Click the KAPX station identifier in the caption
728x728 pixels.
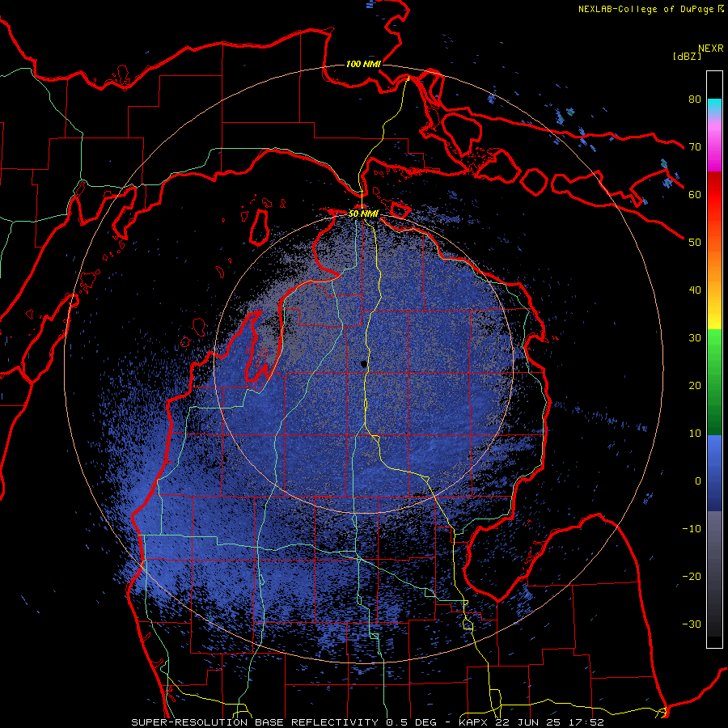[x=474, y=722]
